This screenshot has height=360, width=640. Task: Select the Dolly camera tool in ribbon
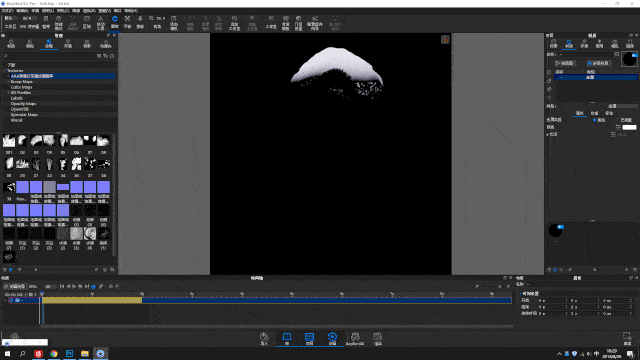[140, 22]
